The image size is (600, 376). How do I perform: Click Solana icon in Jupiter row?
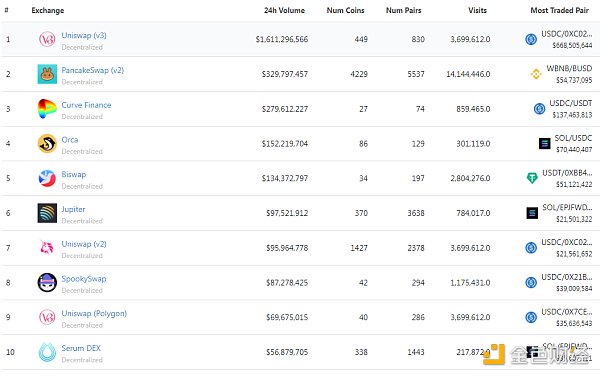coord(532,213)
